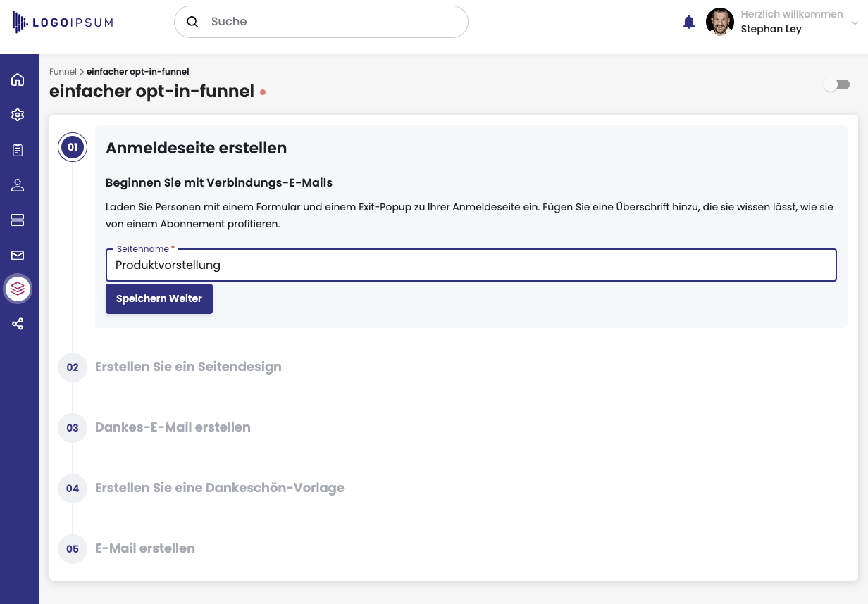
Task: Select step 01 Anmeldeseite erstellen circle
Action: (73, 147)
